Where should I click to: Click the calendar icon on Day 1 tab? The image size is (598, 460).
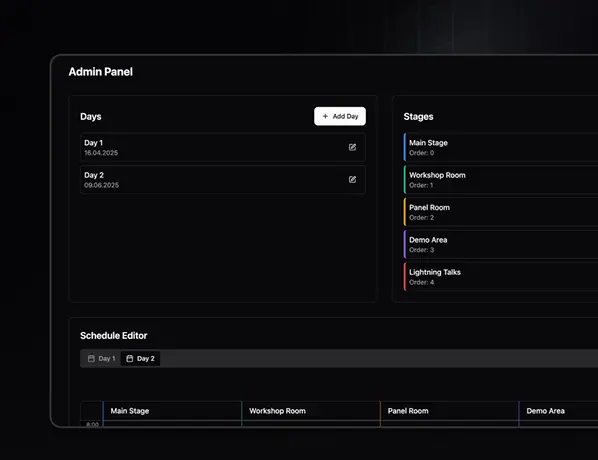[91, 359]
